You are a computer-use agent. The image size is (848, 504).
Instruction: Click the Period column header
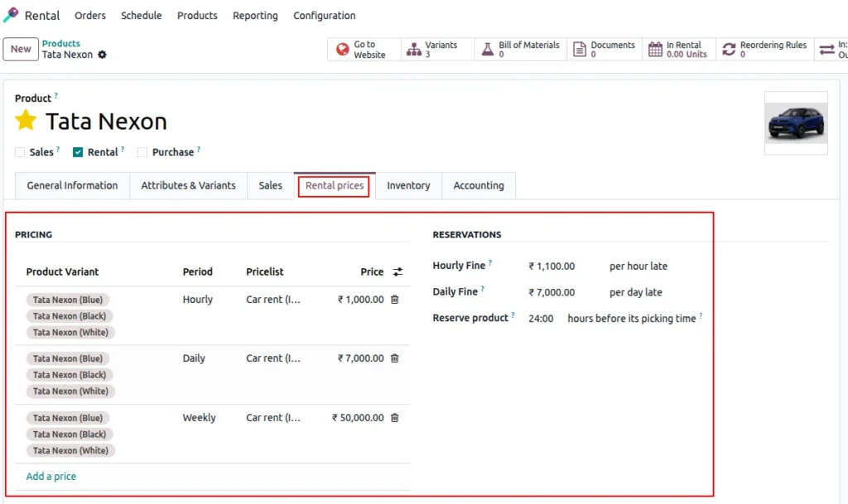click(x=197, y=271)
